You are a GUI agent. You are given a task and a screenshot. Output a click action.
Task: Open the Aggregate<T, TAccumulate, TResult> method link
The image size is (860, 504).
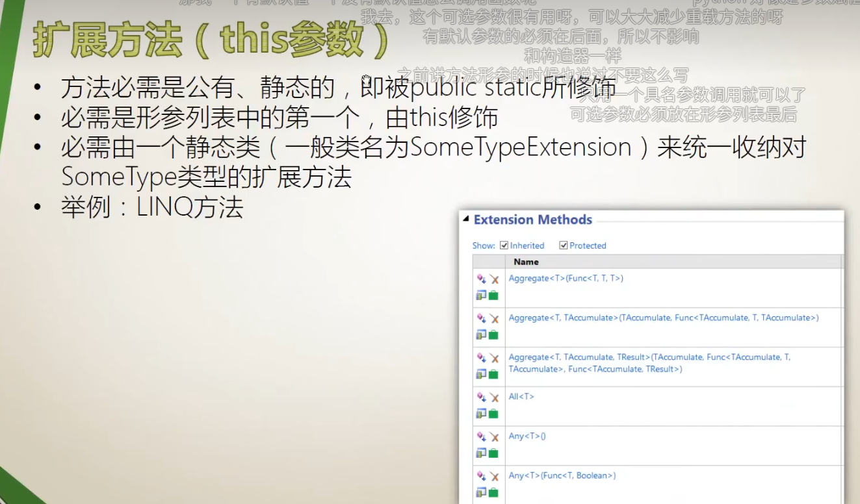650,363
